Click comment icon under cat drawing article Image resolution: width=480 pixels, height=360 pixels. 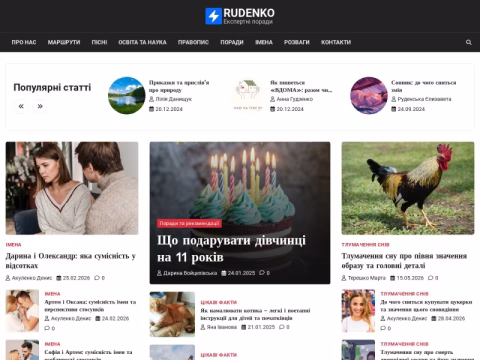click(282, 327)
